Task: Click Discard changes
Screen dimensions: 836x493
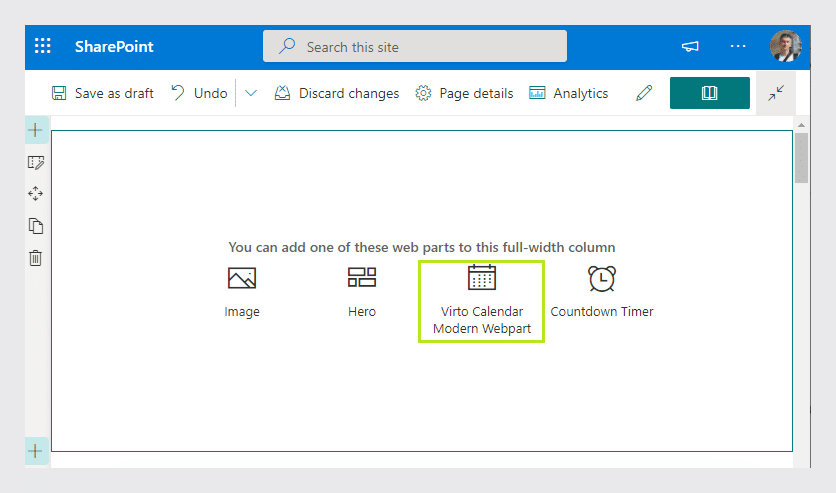Action: point(336,93)
